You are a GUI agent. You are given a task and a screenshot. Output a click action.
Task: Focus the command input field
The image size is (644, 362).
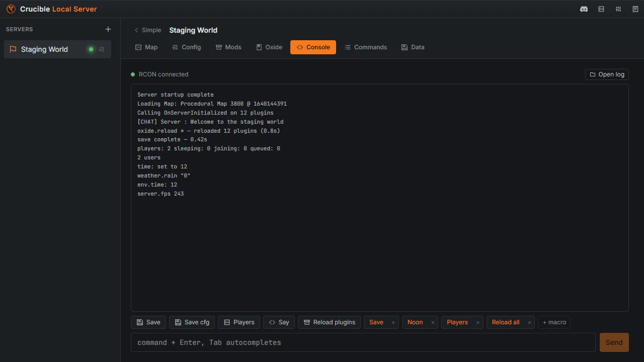tap(363, 342)
